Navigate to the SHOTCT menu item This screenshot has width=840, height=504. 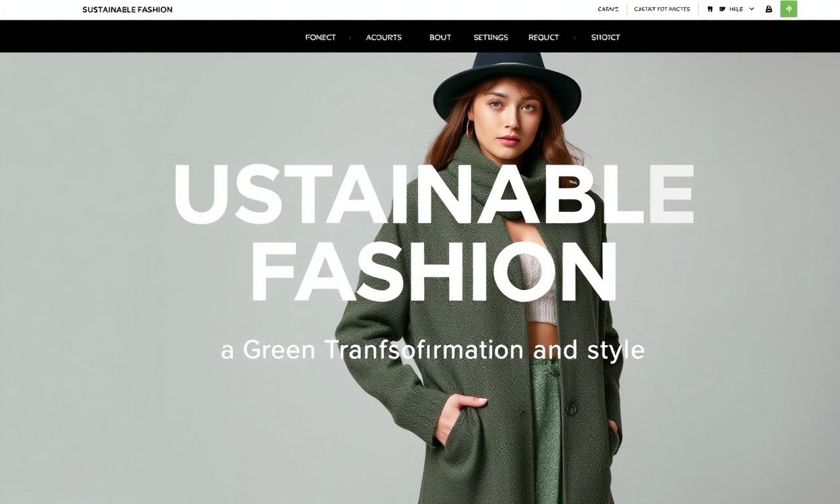click(605, 37)
